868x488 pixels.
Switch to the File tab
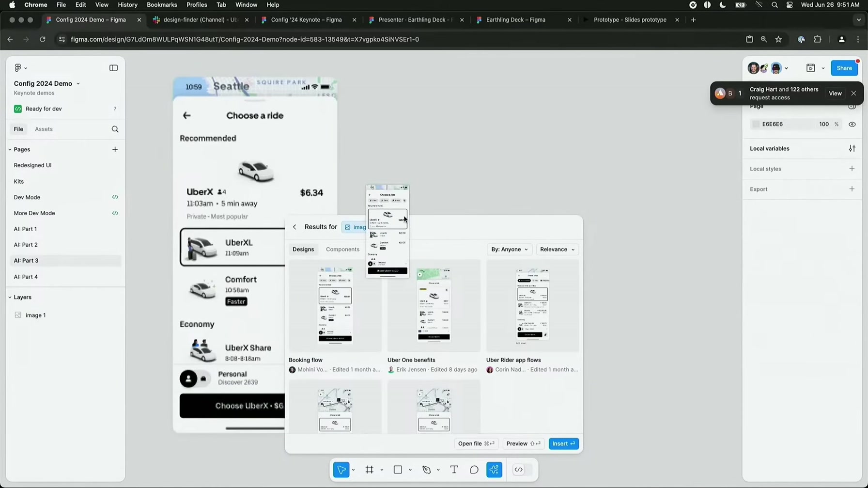pos(18,129)
